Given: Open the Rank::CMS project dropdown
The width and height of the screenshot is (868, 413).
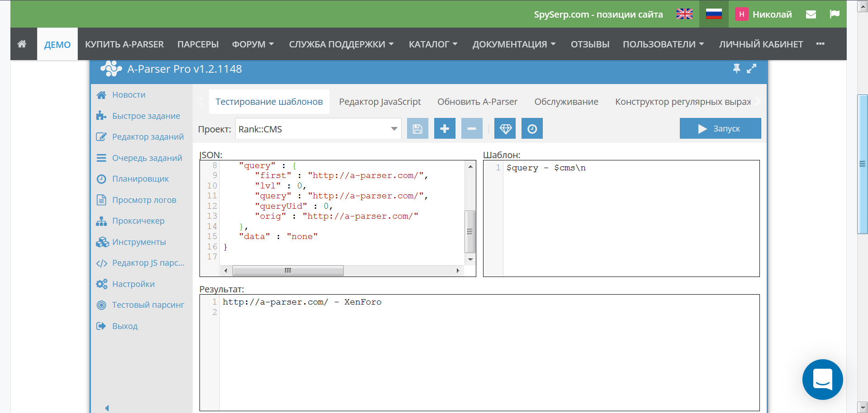Looking at the screenshot, I should click(x=318, y=129).
